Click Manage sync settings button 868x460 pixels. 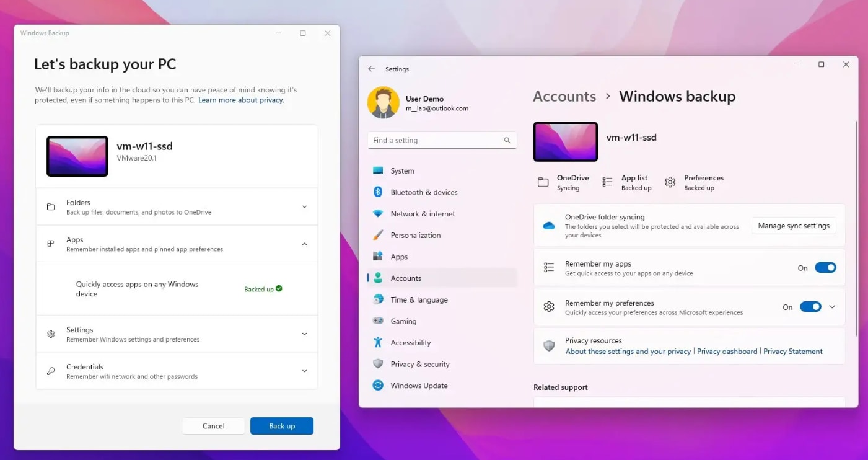pyautogui.click(x=794, y=226)
